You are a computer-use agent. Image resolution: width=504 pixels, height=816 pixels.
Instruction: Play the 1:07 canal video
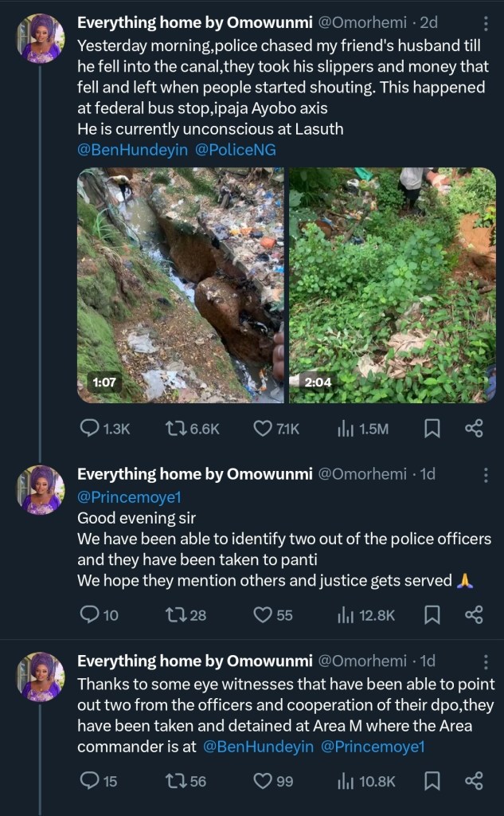(181, 284)
